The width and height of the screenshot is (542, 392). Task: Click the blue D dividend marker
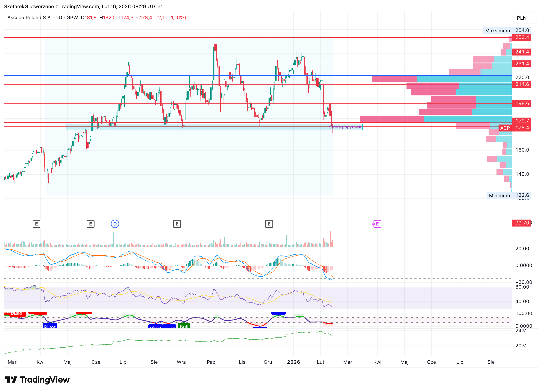point(115,224)
